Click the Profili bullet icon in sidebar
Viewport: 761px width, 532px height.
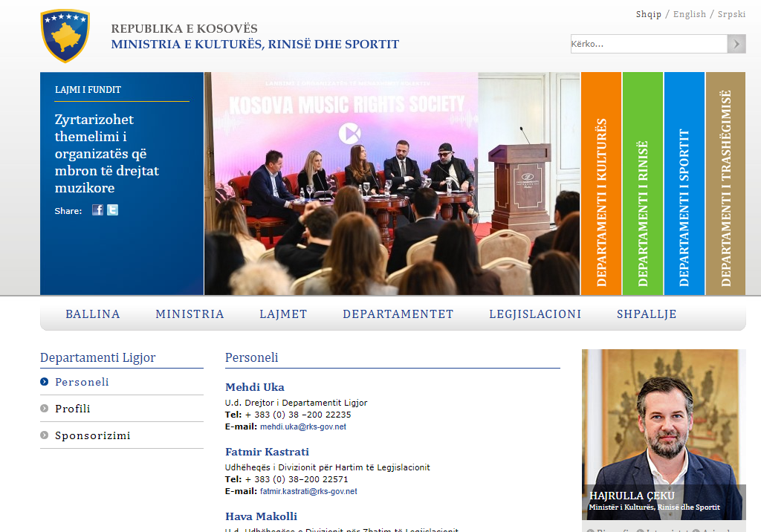45,409
